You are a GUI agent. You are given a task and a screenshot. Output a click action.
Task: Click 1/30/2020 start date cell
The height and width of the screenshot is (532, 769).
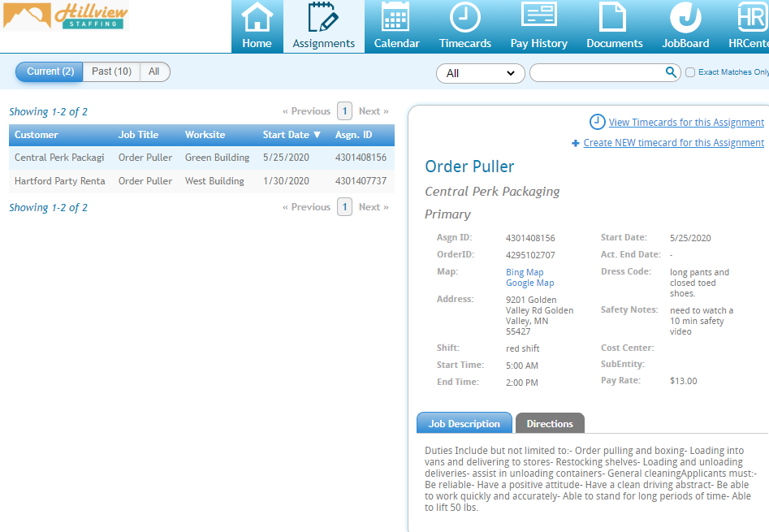(x=286, y=181)
